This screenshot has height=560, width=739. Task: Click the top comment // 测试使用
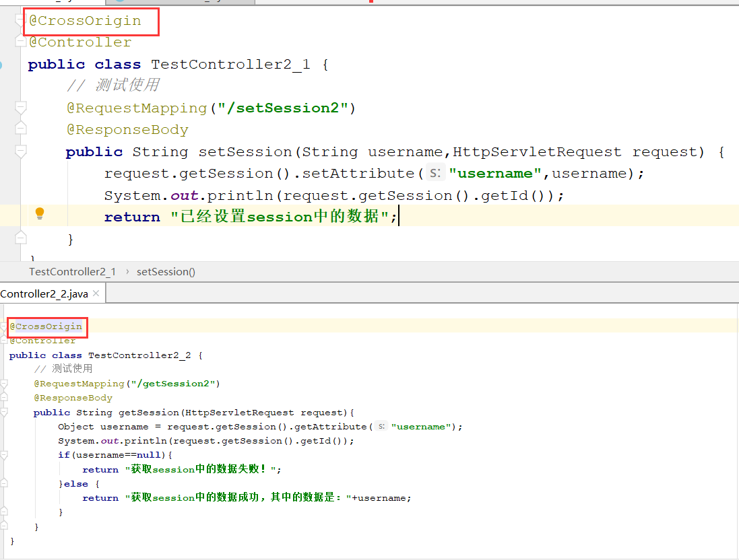point(114,85)
